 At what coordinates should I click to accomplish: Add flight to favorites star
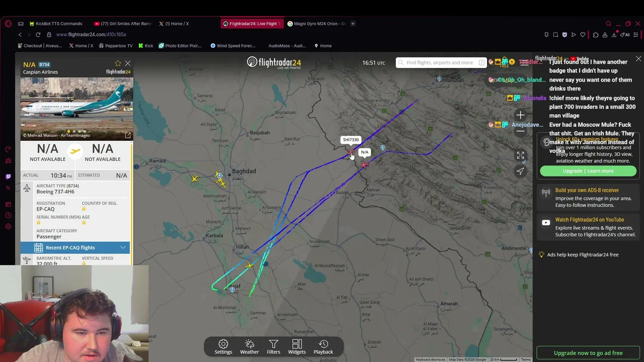point(118,63)
